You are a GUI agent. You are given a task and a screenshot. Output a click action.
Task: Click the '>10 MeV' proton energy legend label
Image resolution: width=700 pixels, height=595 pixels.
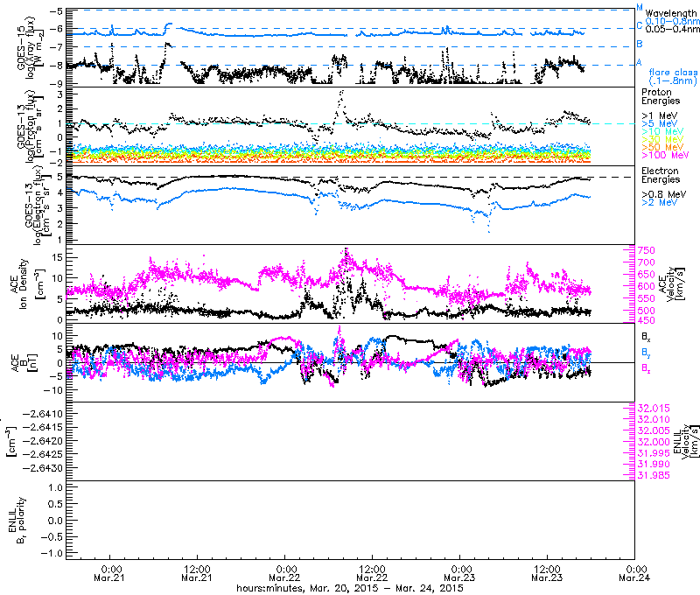pos(662,131)
